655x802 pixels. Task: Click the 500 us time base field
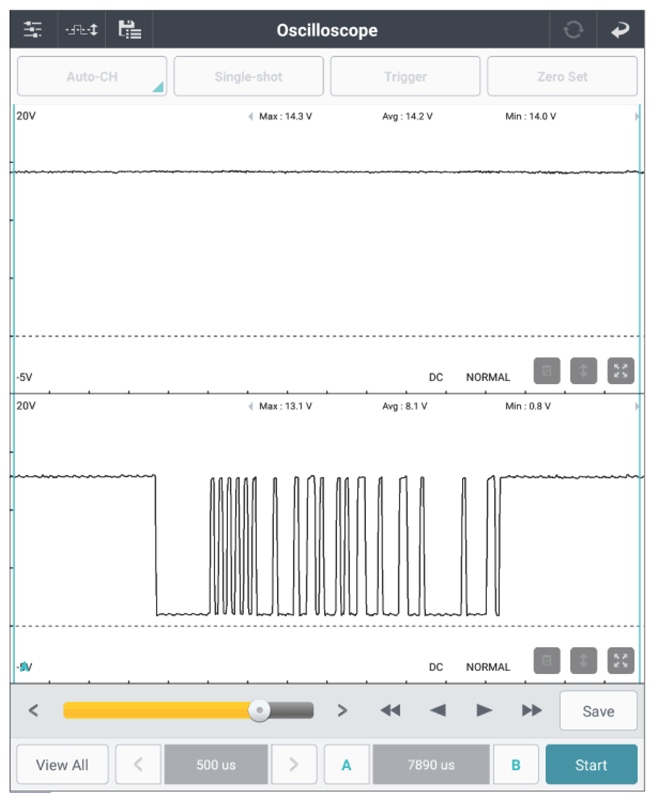(216, 765)
